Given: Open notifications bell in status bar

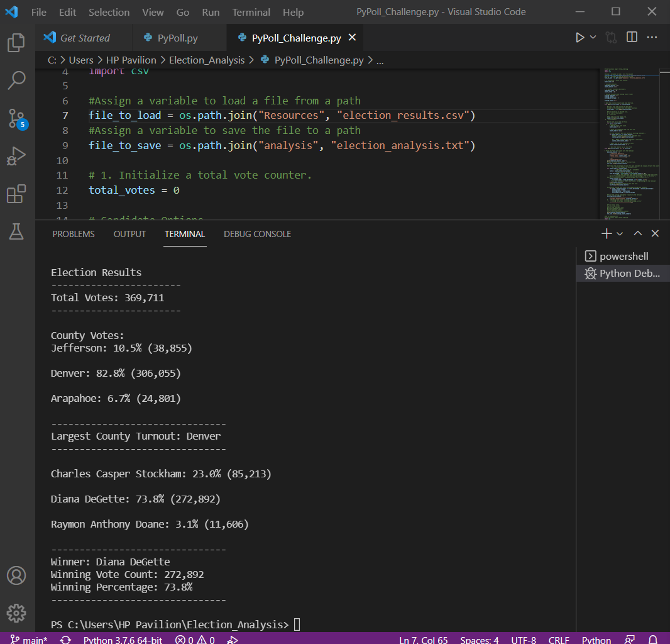Looking at the screenshot, I should tap(653, 640).
